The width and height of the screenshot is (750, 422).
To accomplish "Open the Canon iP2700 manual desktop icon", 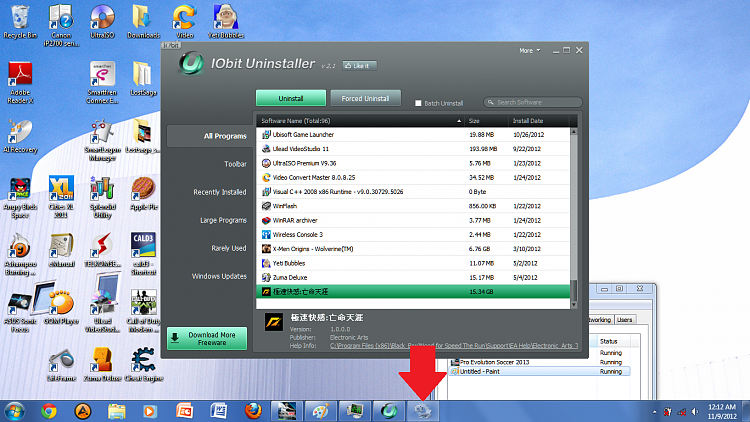I will [x=61, y=25].
